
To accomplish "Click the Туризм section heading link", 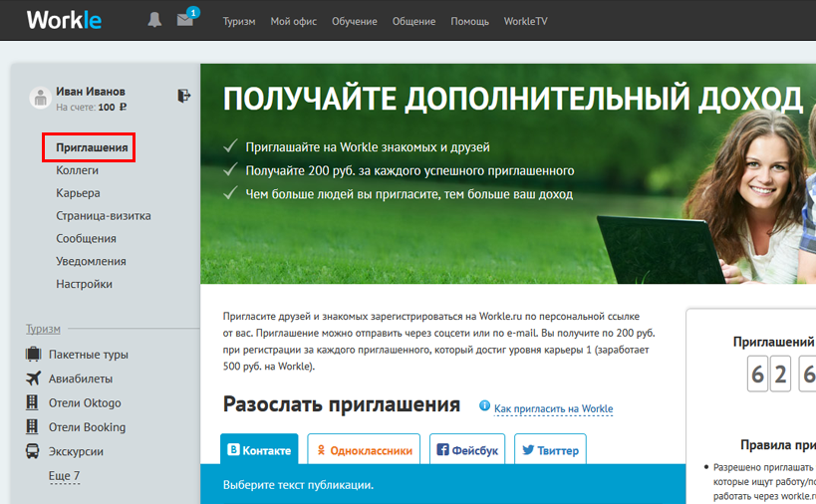I will pyautogui.click(x=43, y=330).
